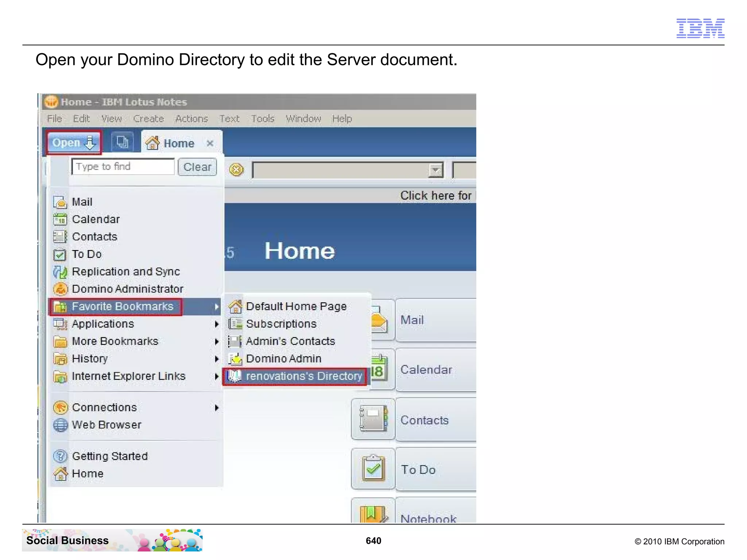The image size is (747, 560).
Task: Open the Create menu
Action: point(148,118)
